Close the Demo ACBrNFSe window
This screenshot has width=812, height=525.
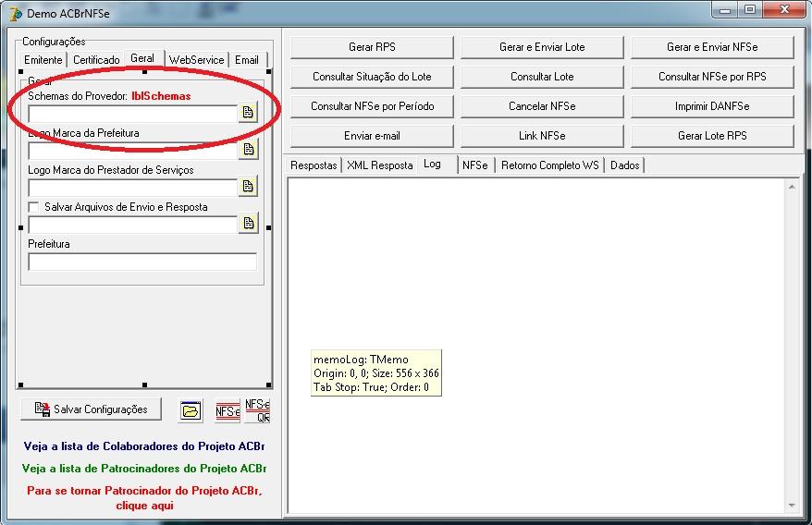784,10
